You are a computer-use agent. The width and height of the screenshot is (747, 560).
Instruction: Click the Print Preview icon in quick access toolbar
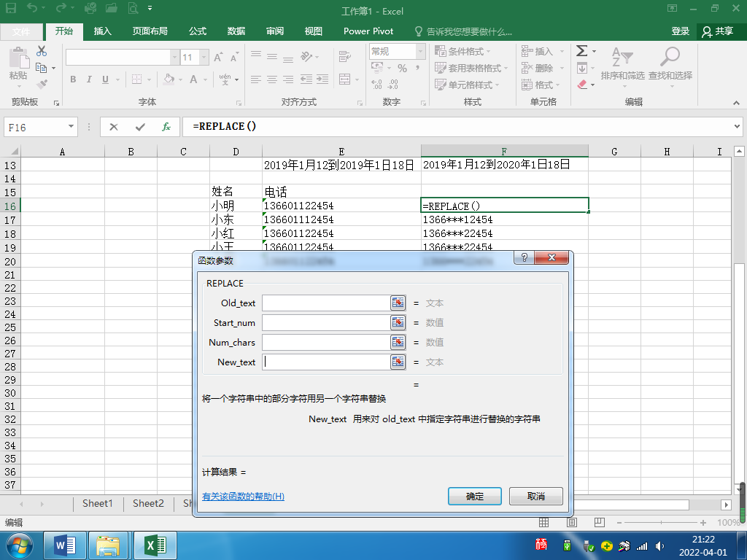tap(133, 8)
